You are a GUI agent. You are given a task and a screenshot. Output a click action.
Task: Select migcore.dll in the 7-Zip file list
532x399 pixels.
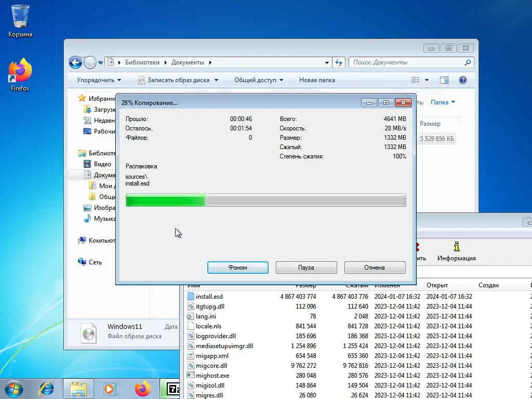pos(211,365)
